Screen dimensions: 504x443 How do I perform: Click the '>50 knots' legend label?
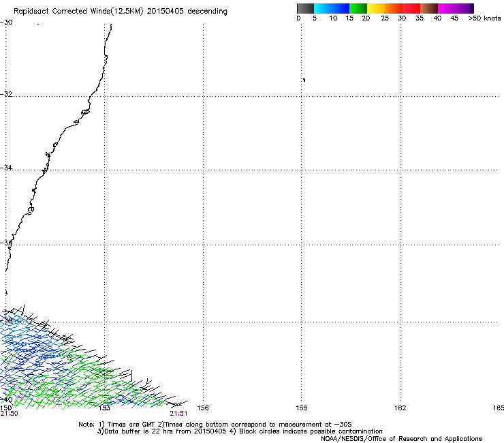click(484, 18)
